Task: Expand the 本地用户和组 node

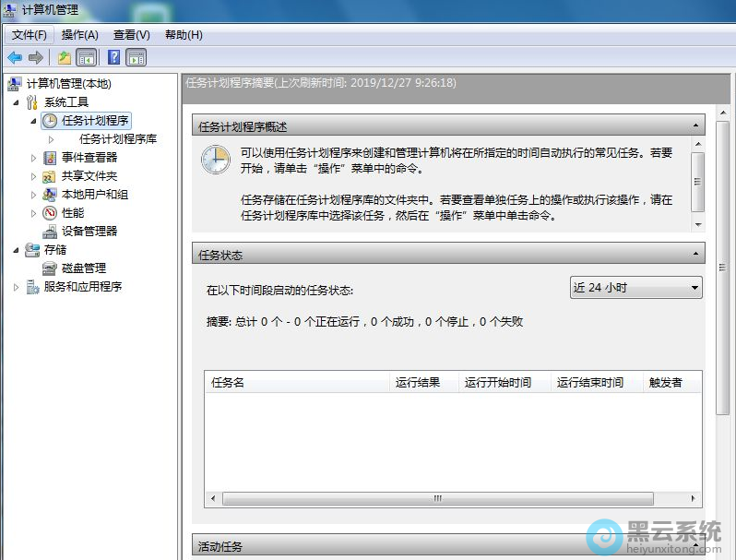Action: tap(33, 195)
